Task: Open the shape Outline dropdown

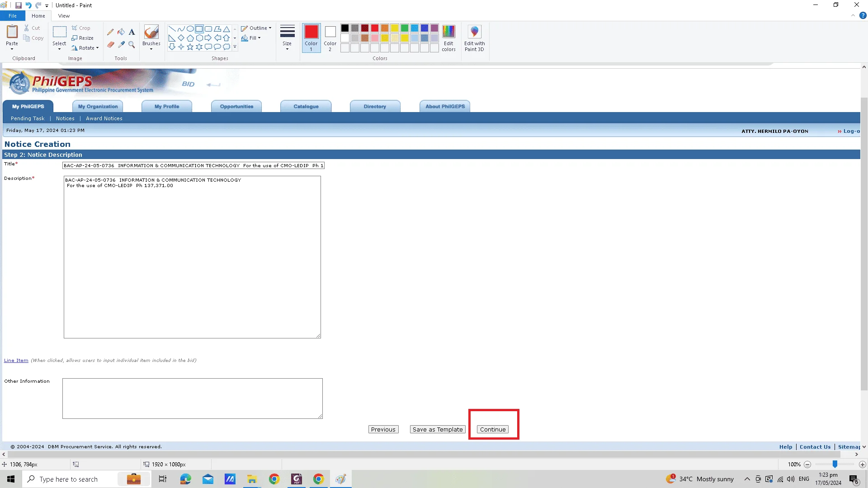Action: point(256,28)
